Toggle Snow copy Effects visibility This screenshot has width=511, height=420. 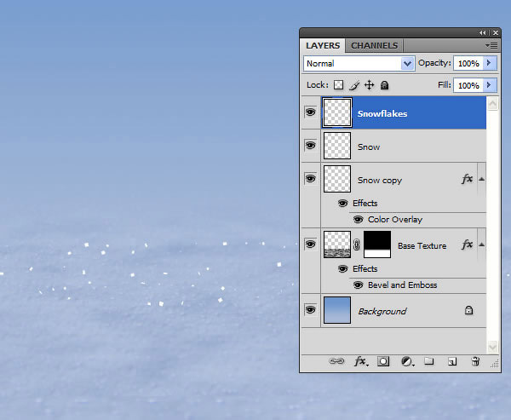tap(342, 203)
